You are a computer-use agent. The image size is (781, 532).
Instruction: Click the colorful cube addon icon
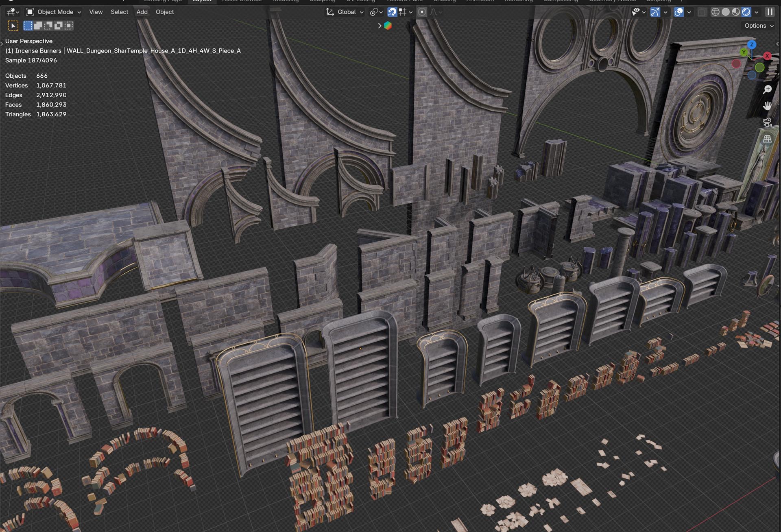(x=388, y=26)
